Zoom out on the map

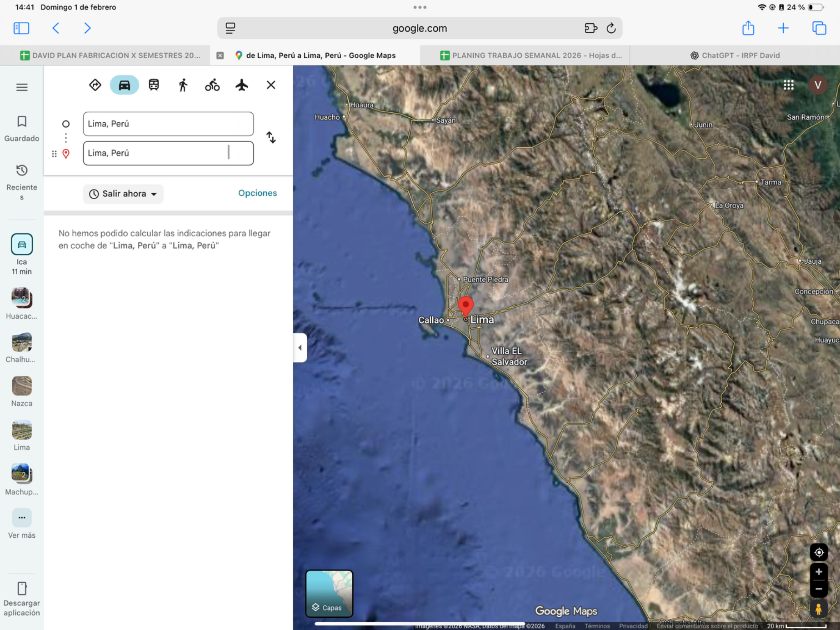[819, 589]
